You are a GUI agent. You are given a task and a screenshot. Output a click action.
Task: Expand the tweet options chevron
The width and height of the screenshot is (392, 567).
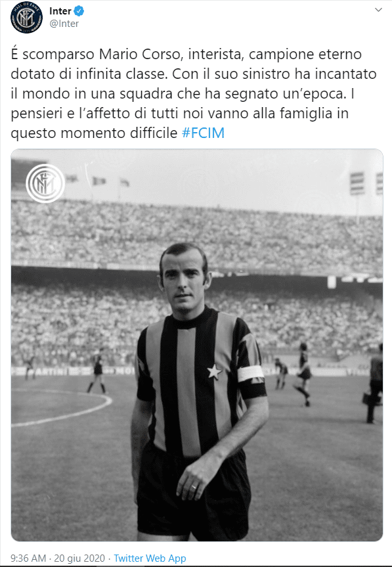tap(378, 10)
